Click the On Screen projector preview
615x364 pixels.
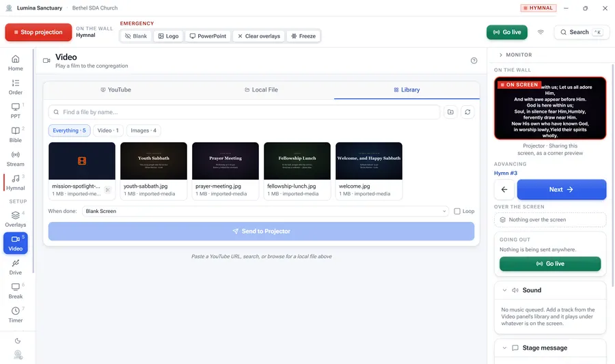click(550, 108)
